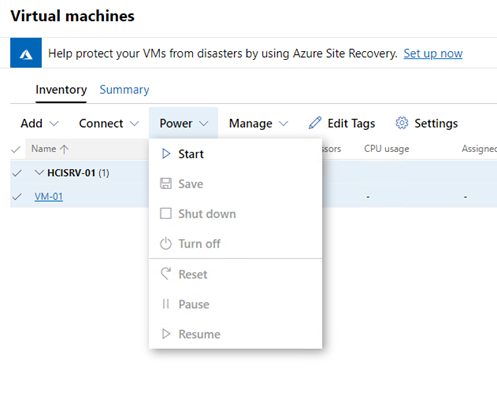
Task: Click the Save floppy disk icon
Action: pos(166,184)
